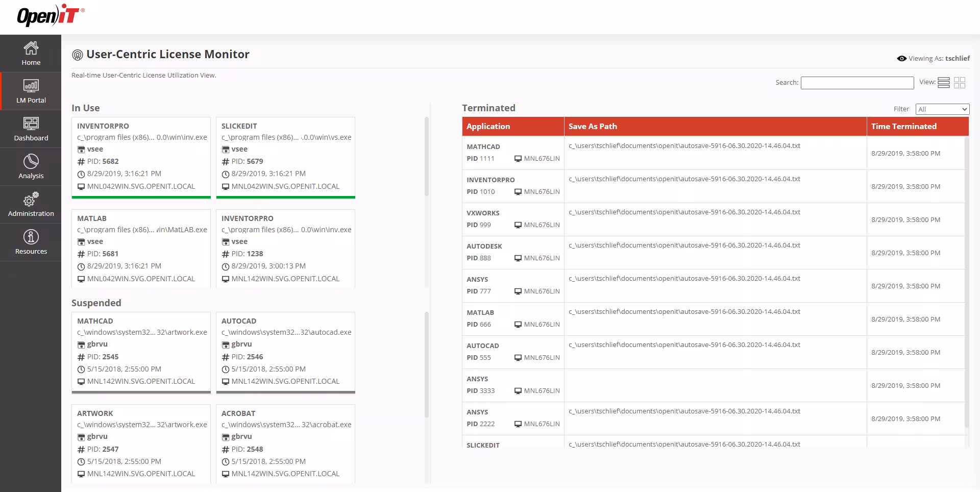Click monitor icon in MATHCAD PID 1111 row

518,159
